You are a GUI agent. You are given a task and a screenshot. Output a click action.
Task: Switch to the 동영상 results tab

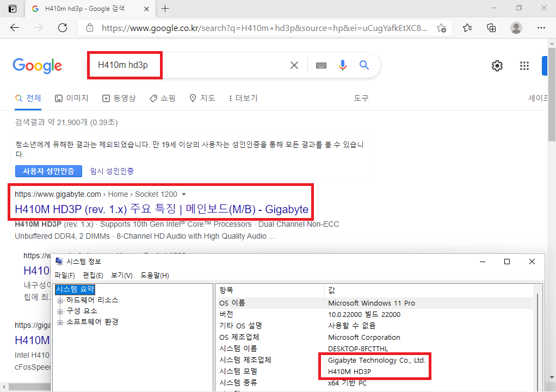(119, 98)
